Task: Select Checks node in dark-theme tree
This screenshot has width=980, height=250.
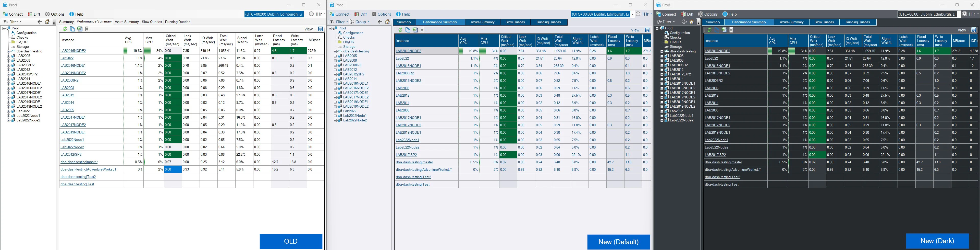Action: (675, 37)
